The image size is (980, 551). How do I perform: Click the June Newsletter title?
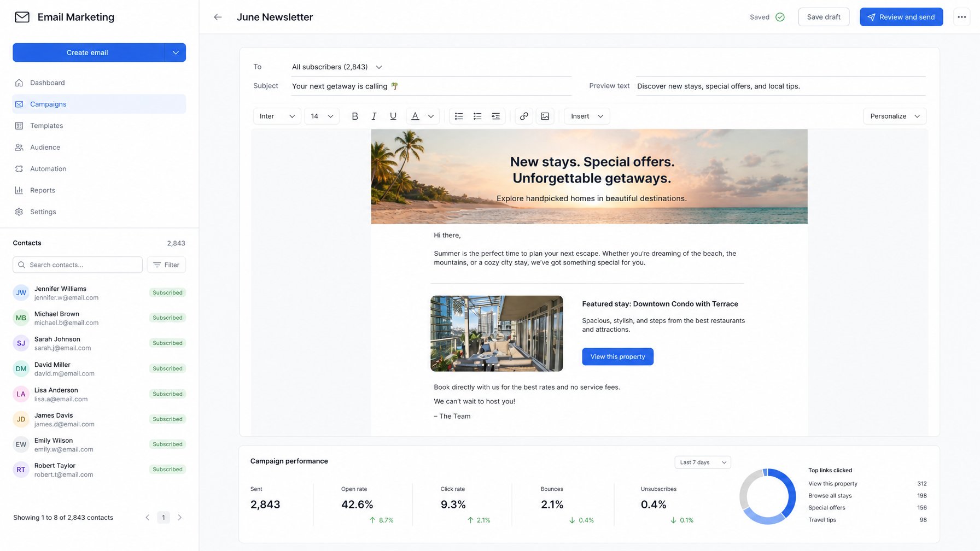[x=275, y=17]
